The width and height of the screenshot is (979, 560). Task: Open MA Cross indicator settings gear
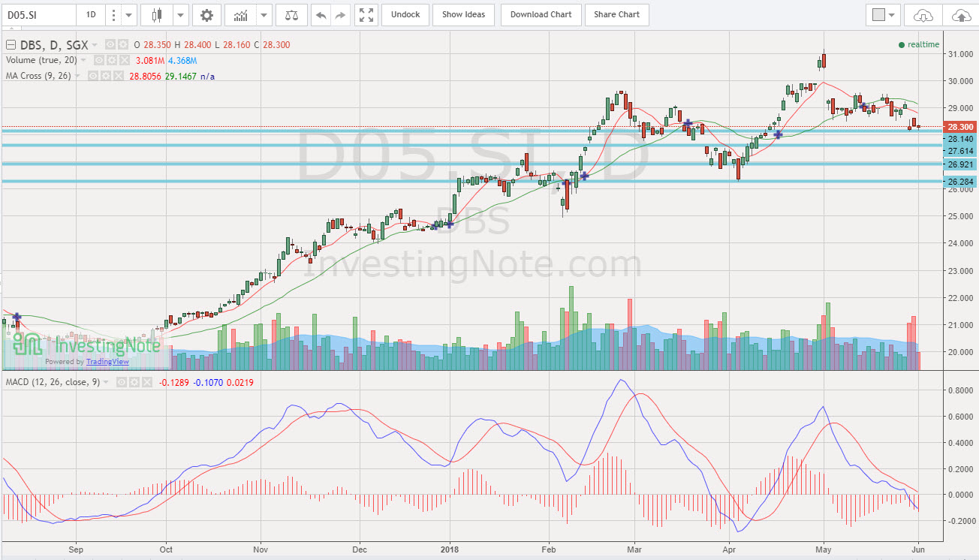(x=106, y=76)
